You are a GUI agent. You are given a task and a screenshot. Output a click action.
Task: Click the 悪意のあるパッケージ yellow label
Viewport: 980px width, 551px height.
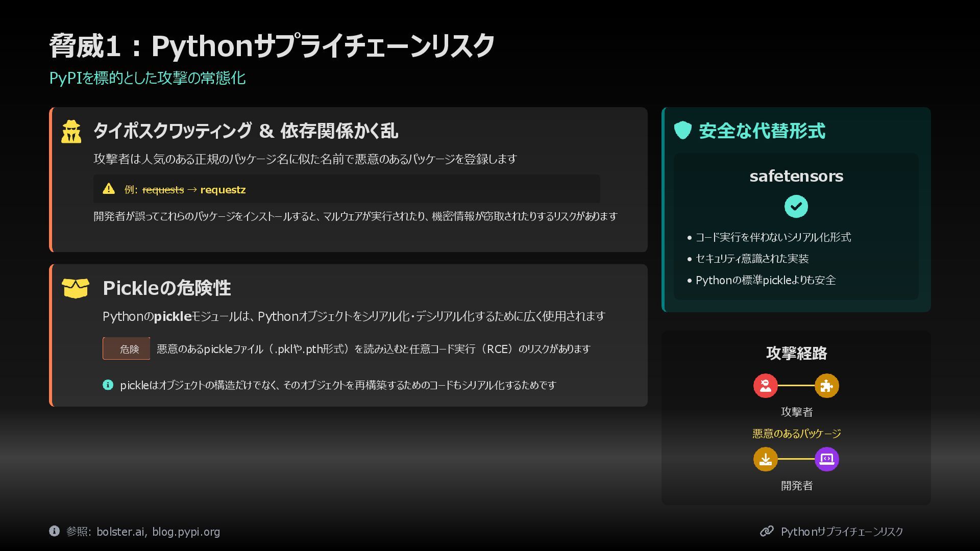pos(796,433)
